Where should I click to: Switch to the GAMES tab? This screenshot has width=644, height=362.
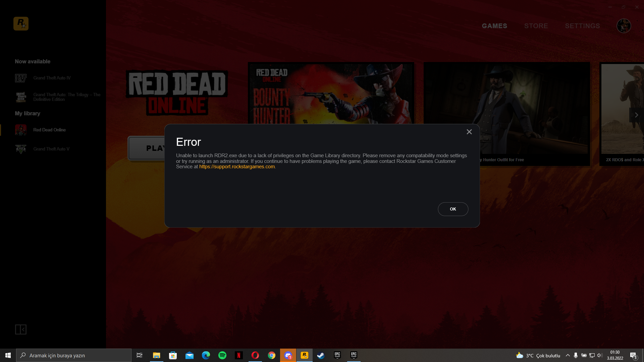(x=494, y=26)
